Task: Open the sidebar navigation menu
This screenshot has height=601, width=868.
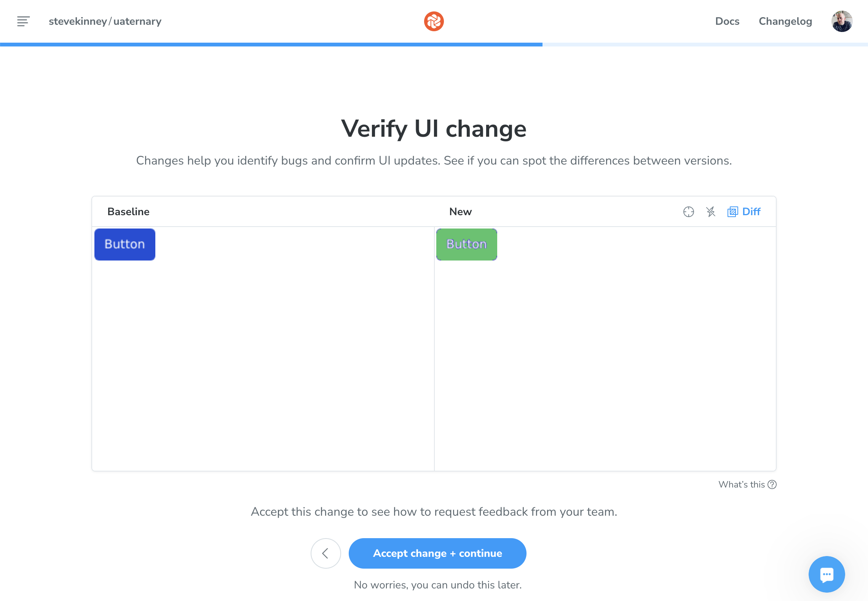Action: point(23,21)
